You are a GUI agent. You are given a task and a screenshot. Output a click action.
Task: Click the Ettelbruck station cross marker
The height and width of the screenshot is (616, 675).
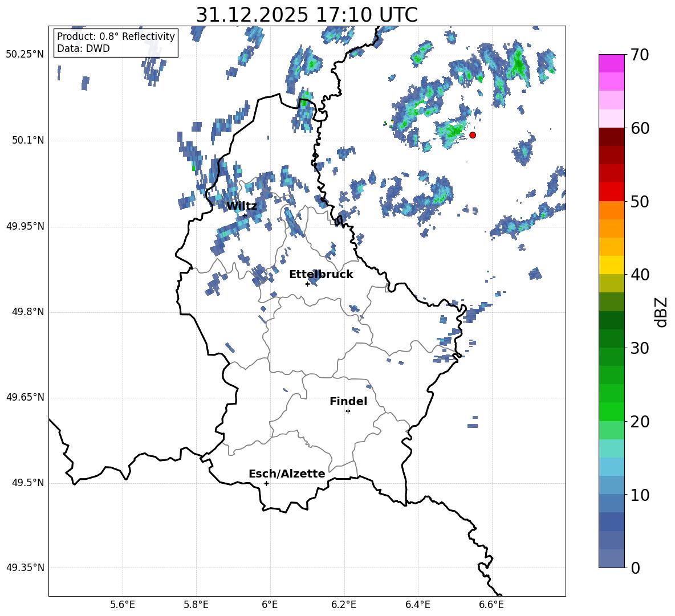(x=307, y=284)
